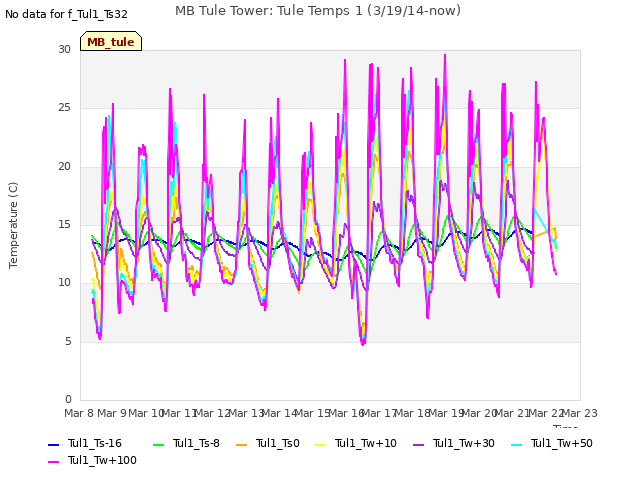Image resolution: width=640 pixels, height=480 pixels.
Task: Click the magenta Tul1_Tw+100 legend swatch
Action: (x=53, y=462)
